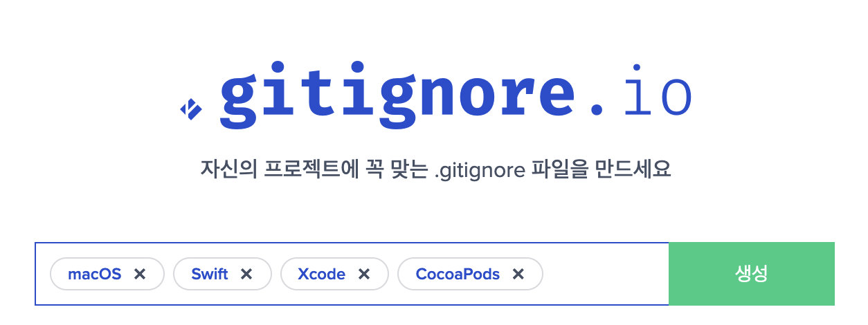This screenshot has height=325, width=868.
Task: Remove the macOS tag with its X
Action: click(140, 275)
